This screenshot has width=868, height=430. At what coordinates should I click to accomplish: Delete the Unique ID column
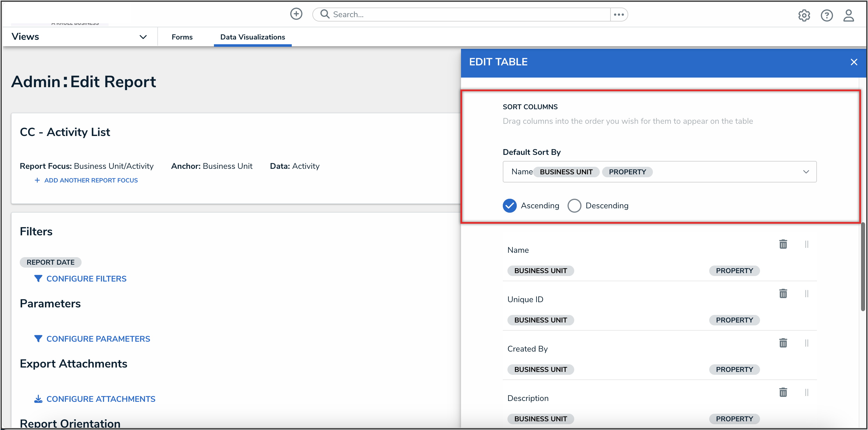coord(783,293)
